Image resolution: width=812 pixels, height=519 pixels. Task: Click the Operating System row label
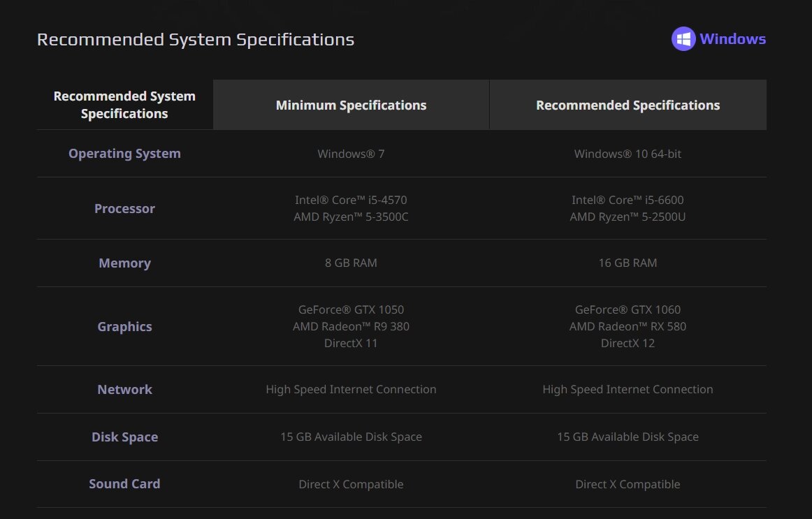point(125,154)
